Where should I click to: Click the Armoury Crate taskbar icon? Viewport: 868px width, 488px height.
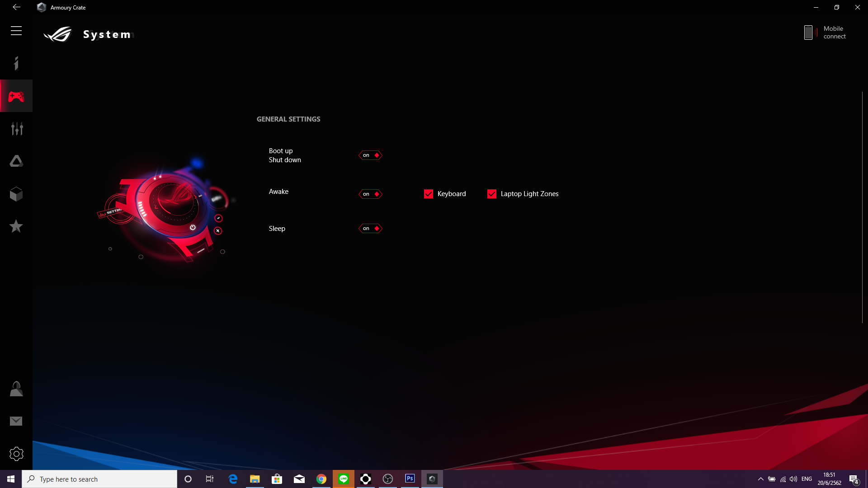[432, 479]
